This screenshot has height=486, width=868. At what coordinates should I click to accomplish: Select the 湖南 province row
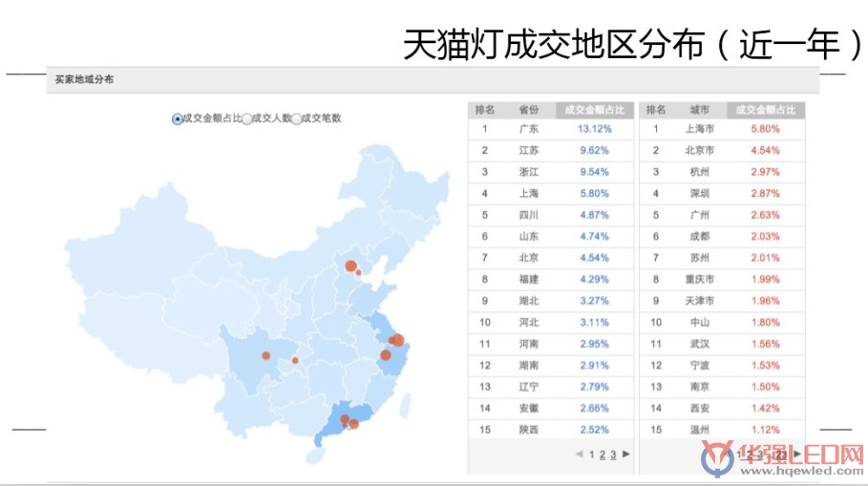pos(551,366)
